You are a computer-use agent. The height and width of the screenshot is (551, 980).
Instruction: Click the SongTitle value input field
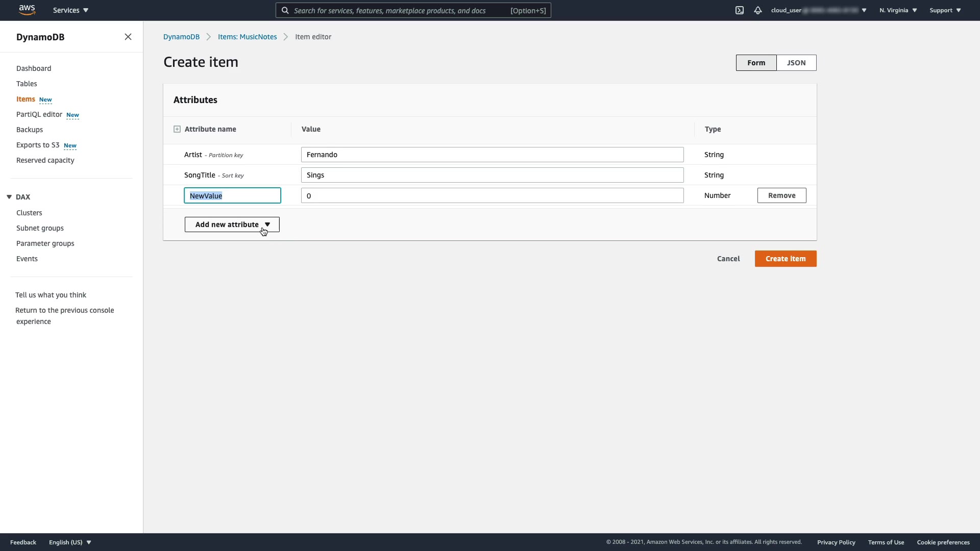click(x=492, y=175)
